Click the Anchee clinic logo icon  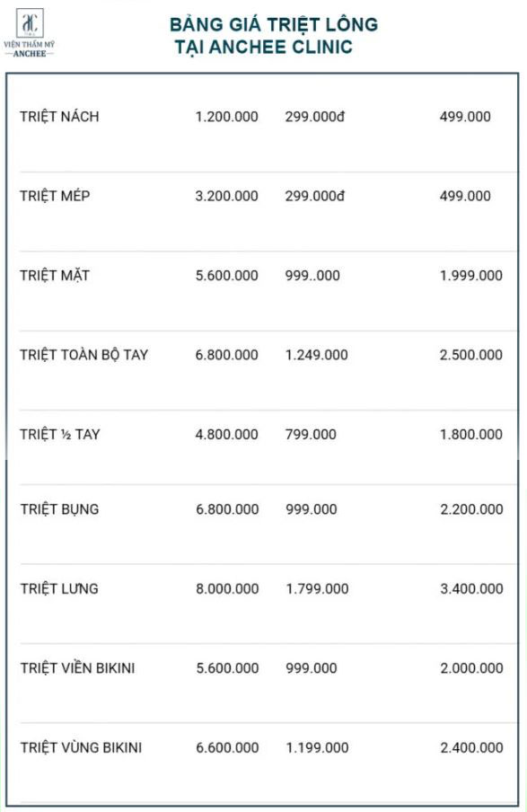(30, 23)
